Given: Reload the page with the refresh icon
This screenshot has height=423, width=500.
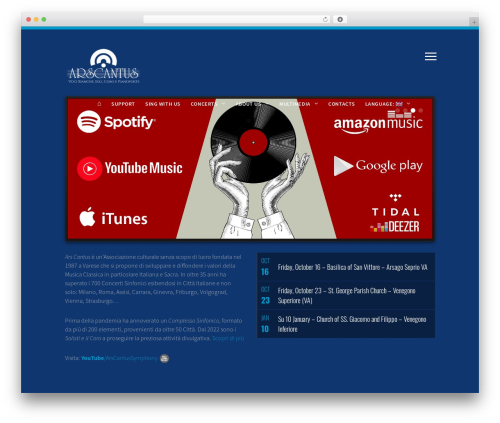Looking at the screenshot, I should 325,19.
